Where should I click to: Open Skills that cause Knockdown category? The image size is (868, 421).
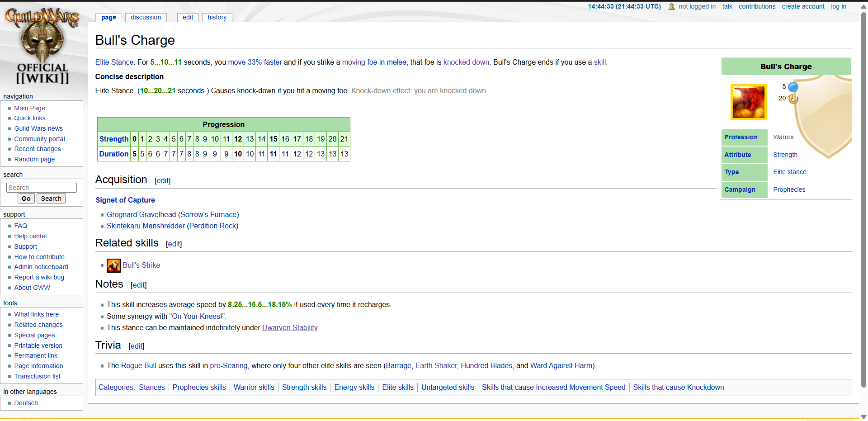[x=678, y=387]
